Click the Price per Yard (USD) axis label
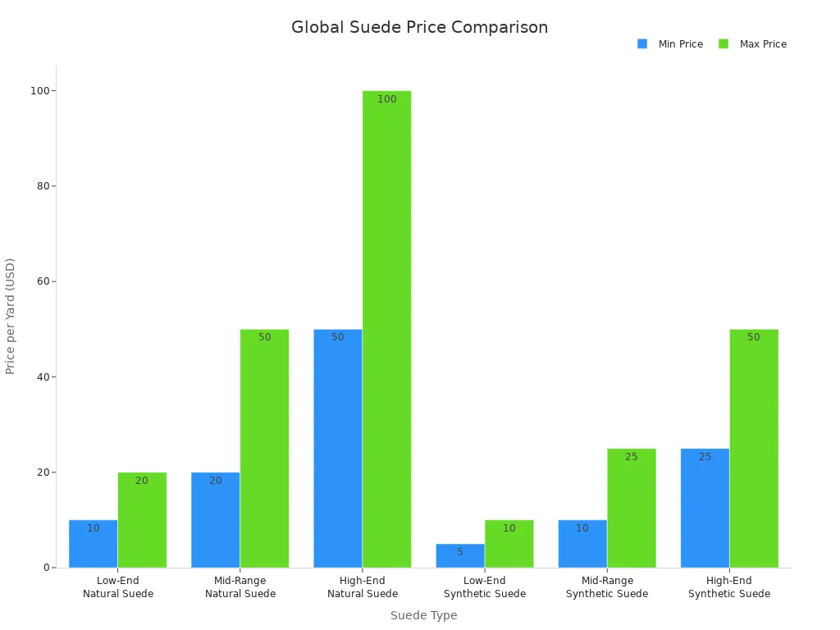Viewport: 840px width, 630px height. click(x=11, y=316)
